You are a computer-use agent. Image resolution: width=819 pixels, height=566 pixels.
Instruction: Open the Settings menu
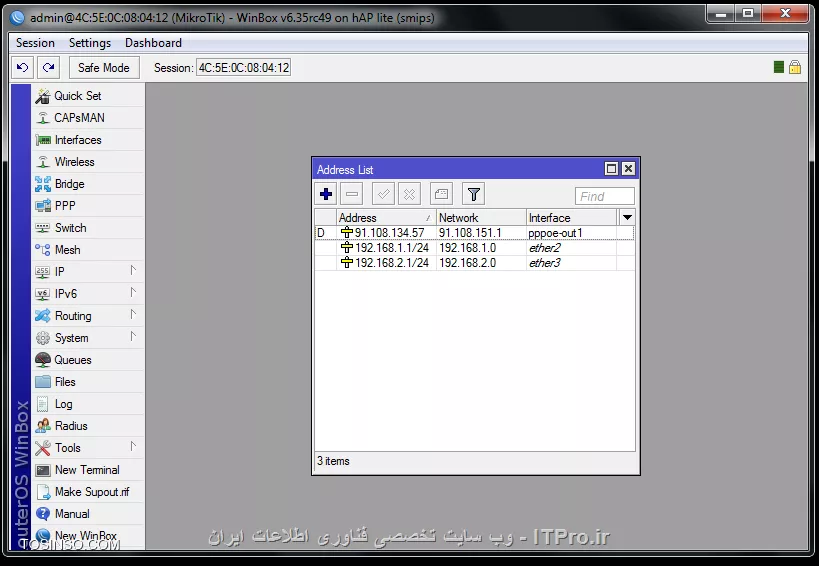[x=90, y=43]
